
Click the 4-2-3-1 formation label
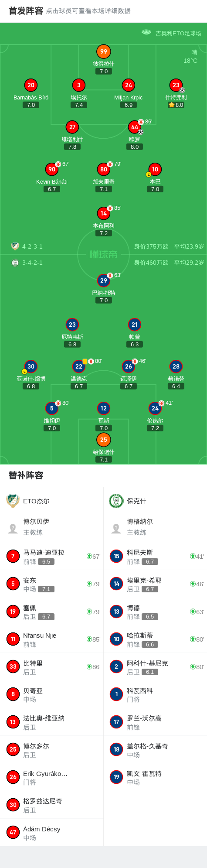(32, 246)
